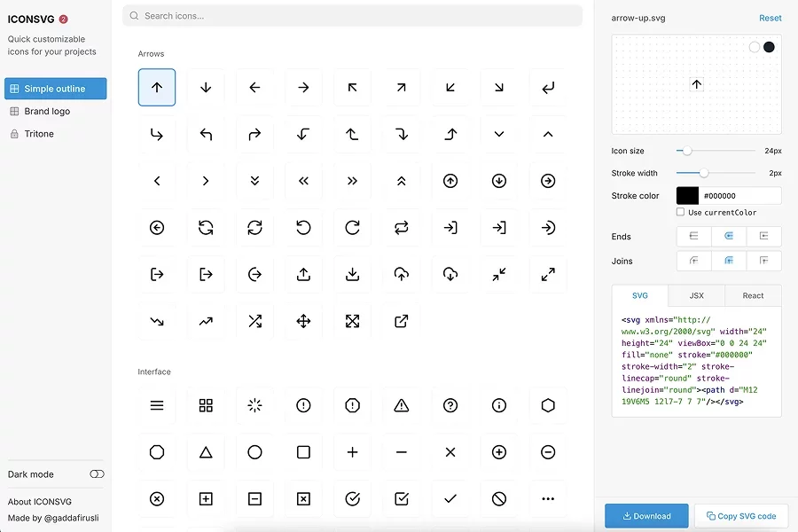The height and width of the screenshot is (532, 798).
Task: Click the black stroke color swatch
Action: point(687,195)
